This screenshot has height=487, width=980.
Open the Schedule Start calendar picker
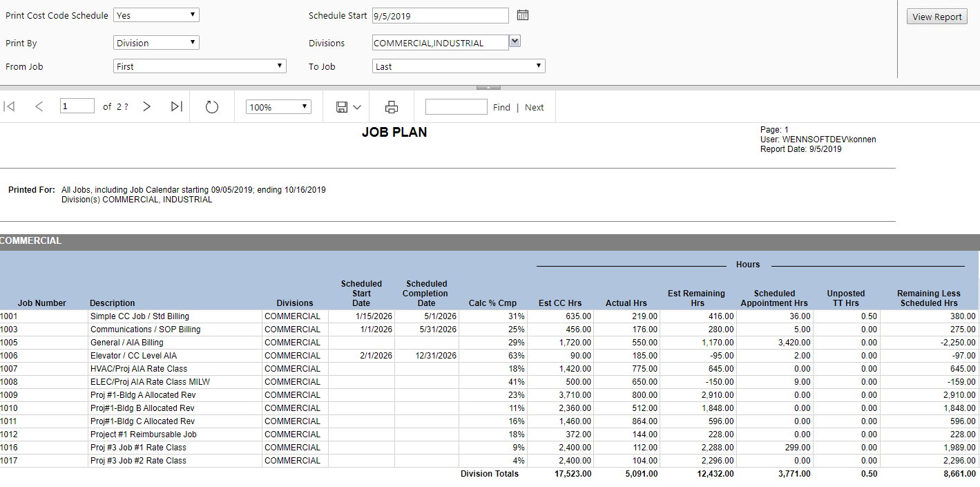pos(523,15)
